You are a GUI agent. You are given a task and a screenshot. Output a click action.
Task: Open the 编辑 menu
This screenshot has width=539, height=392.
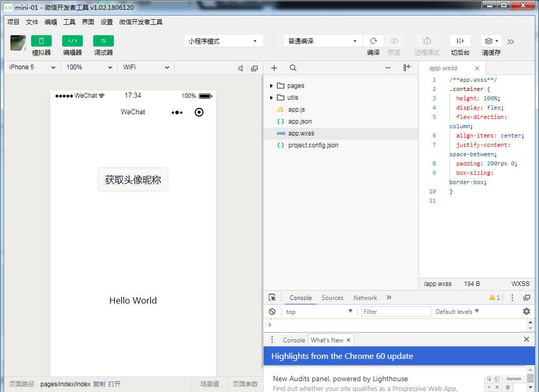[51, 22]
